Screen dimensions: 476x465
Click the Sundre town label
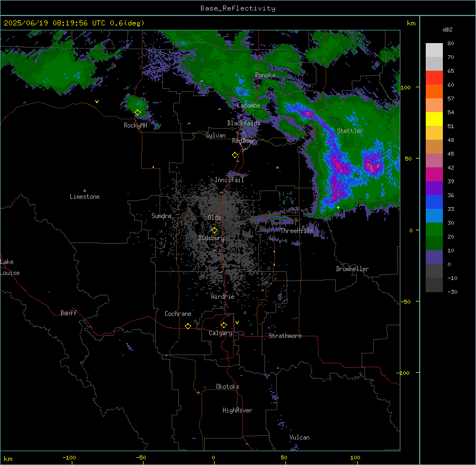click(x=161, y=216)
